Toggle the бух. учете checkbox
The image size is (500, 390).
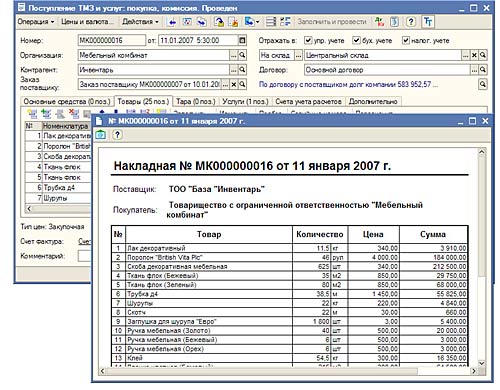tap(356, 40)
